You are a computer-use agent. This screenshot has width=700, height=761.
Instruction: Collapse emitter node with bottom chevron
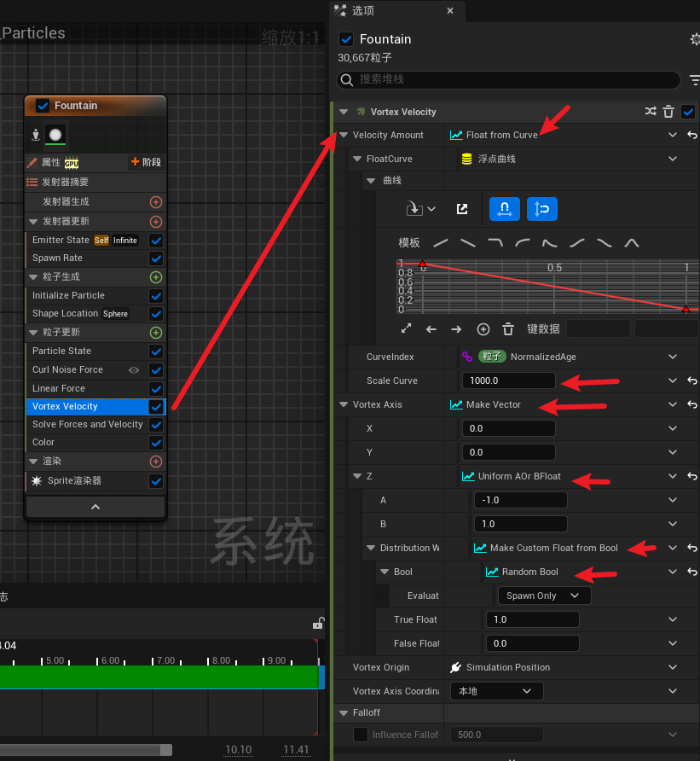pos(95,507)
